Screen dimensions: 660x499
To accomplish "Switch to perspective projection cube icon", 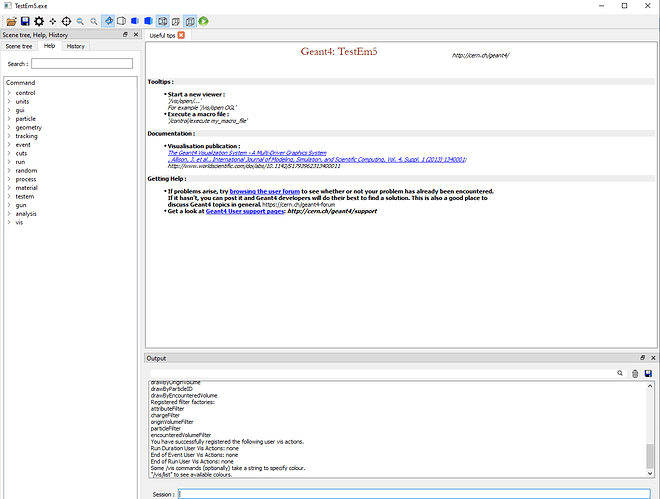I will pos(176,21).
